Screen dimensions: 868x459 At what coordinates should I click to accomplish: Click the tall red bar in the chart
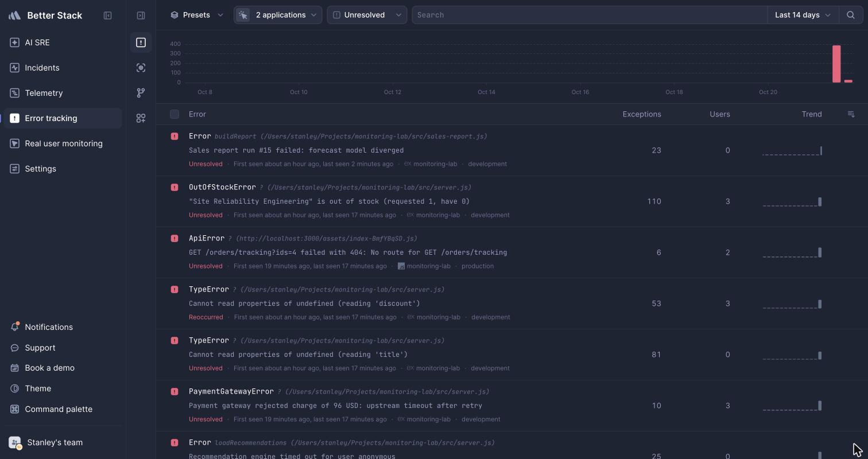836,64
